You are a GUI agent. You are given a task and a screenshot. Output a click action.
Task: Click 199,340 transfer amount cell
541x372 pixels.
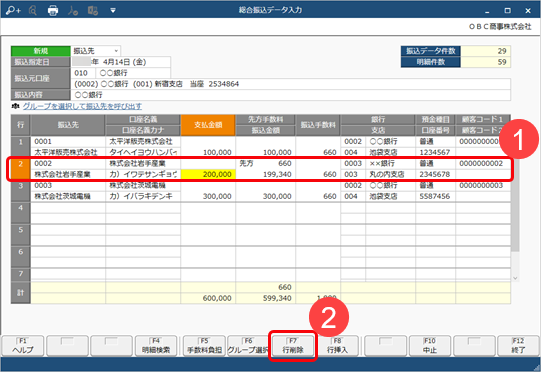[265, 174]
